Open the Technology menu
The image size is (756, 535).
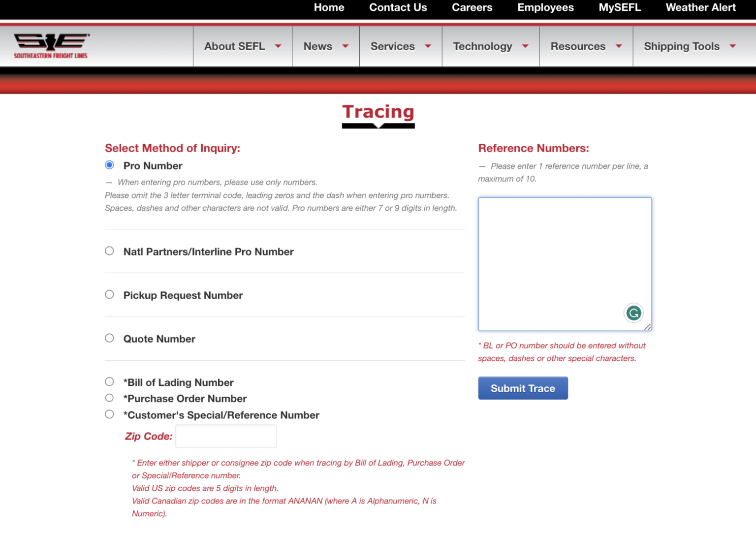(491, 46)
